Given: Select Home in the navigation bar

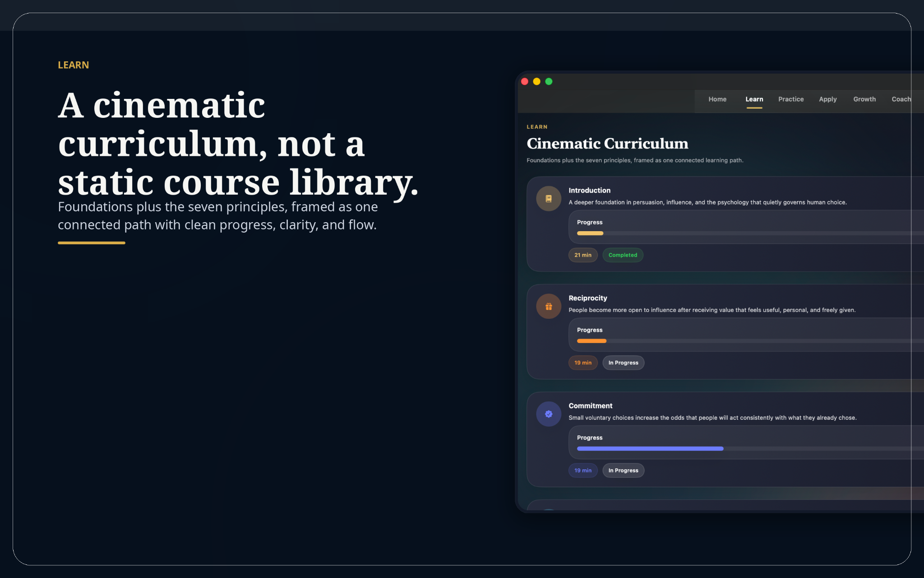Looking at the screenshot, I should pos(717,99).
